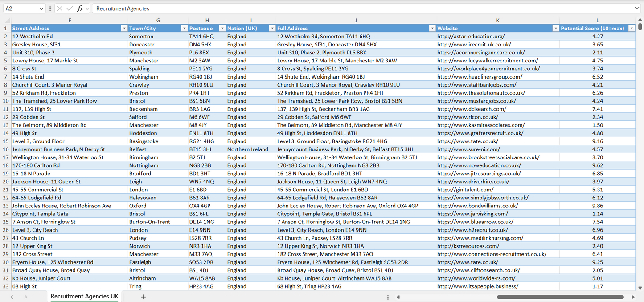Open the filter dropdown on Website column
Screen dimensions: 644x302
coord(555,28)
